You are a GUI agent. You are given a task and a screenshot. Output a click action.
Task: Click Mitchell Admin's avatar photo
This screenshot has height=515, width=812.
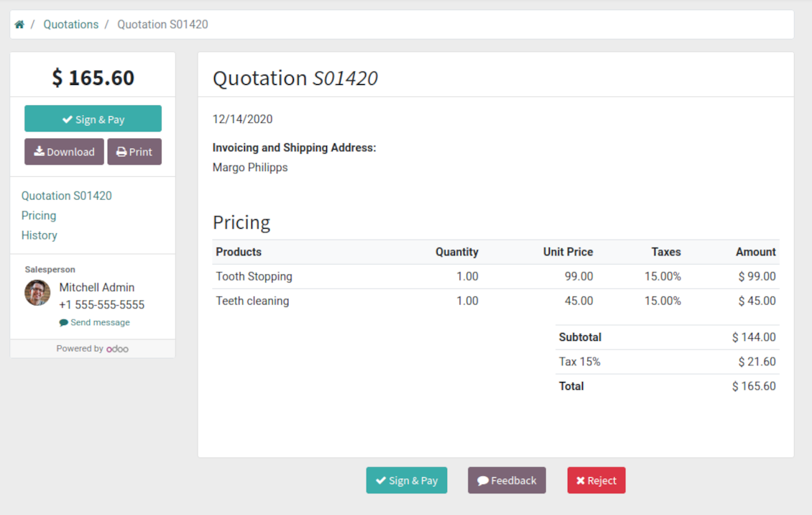point(37,293)
